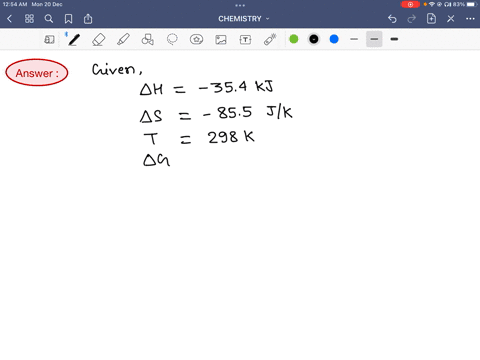Select the medium stroke width
This screenshot has width=480, height=360.
[374, 39]
